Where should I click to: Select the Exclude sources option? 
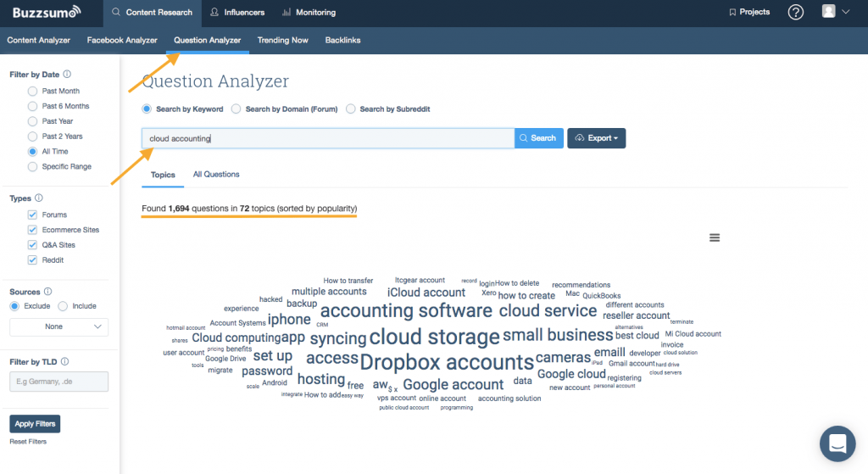[14, 306]
